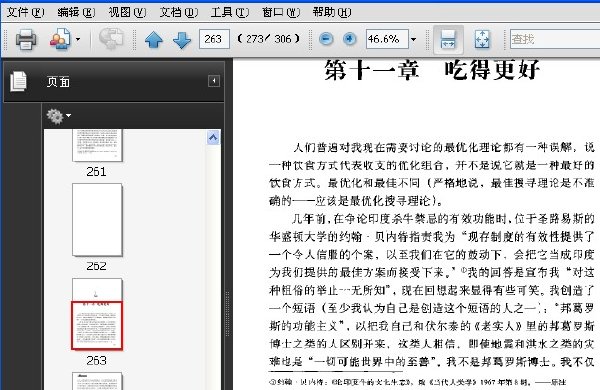Click the zoom level field 46.6%
Image resolution: width=600 pixels, height=390 pixels.
point(387,39)
